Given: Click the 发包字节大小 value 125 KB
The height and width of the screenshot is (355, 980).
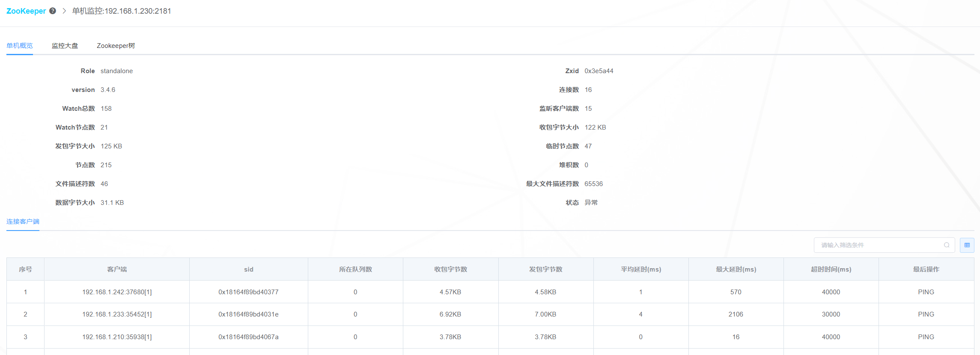Looking at the screenshot, I should pyautogui.click(x=111, y=146).
